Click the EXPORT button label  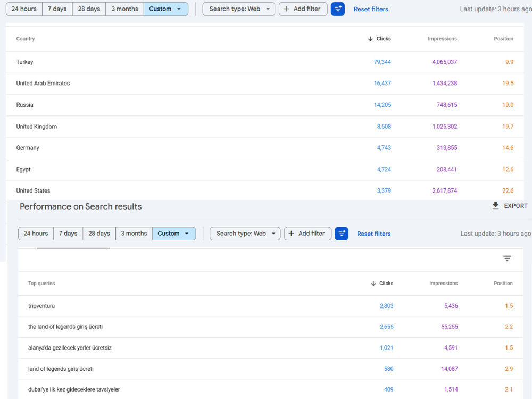tap(516, 206)
